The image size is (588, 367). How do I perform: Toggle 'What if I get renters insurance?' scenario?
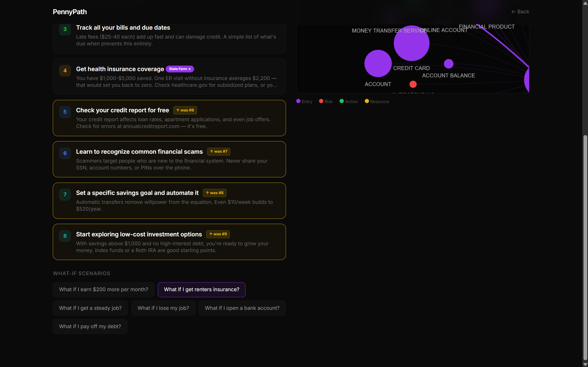[201, 290]
